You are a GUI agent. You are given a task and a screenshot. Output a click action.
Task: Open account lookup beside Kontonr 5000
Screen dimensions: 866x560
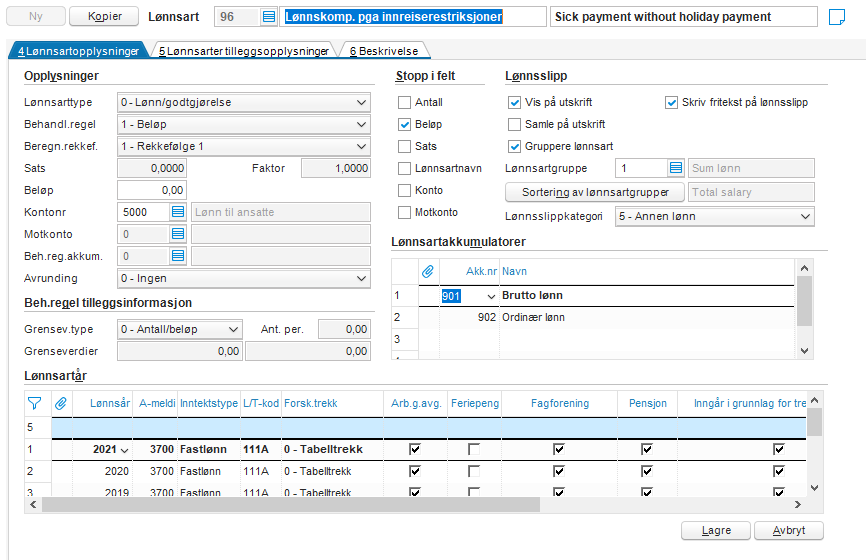(178, 212)
